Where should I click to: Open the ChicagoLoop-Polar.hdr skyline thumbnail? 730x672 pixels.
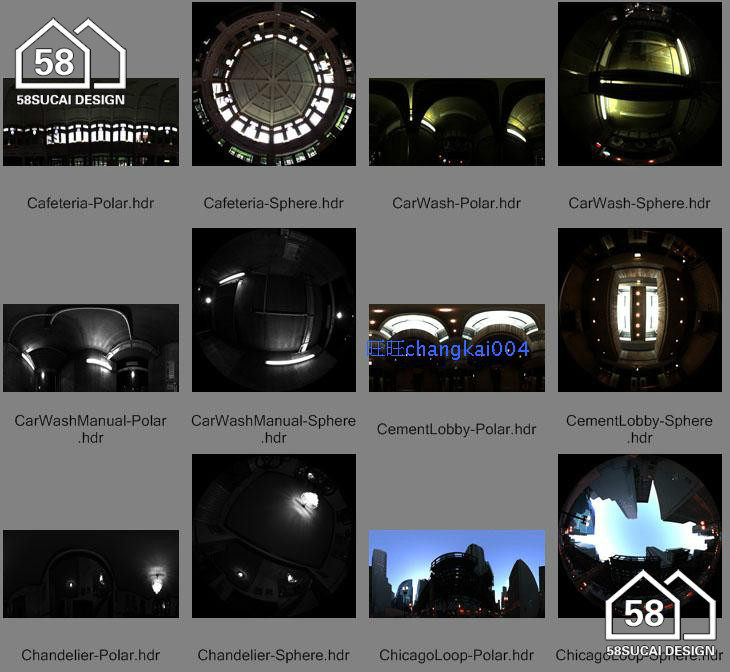click(x=457, y=574)
